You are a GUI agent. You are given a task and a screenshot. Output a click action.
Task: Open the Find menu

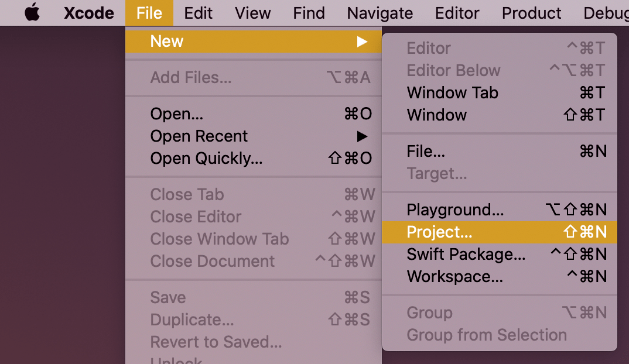[309, 13]
